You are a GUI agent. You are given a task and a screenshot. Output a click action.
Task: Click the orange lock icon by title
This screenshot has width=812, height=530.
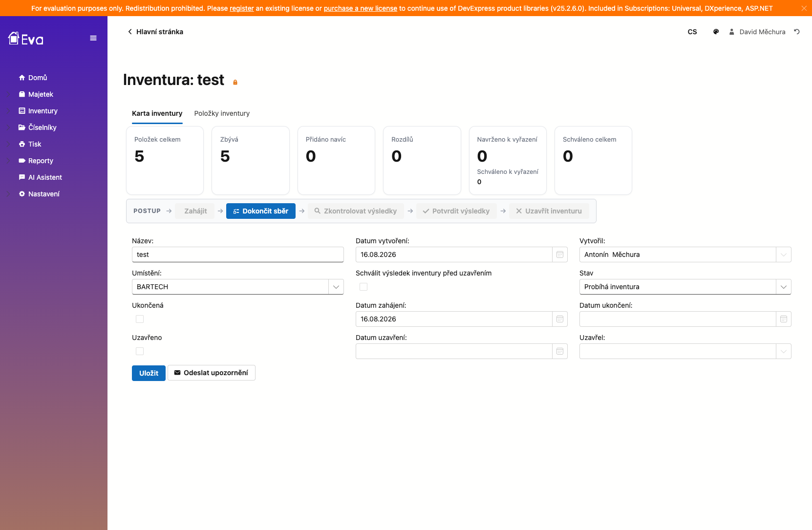[x=235, y=83]
